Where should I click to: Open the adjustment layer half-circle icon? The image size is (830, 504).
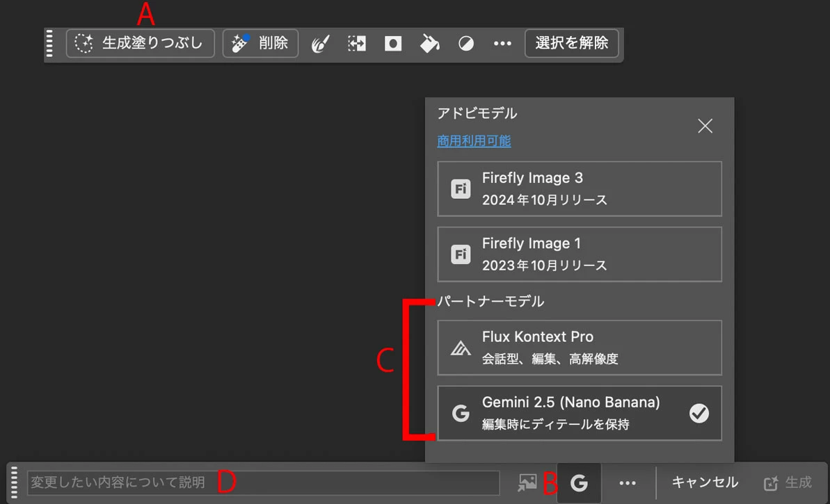466,43
